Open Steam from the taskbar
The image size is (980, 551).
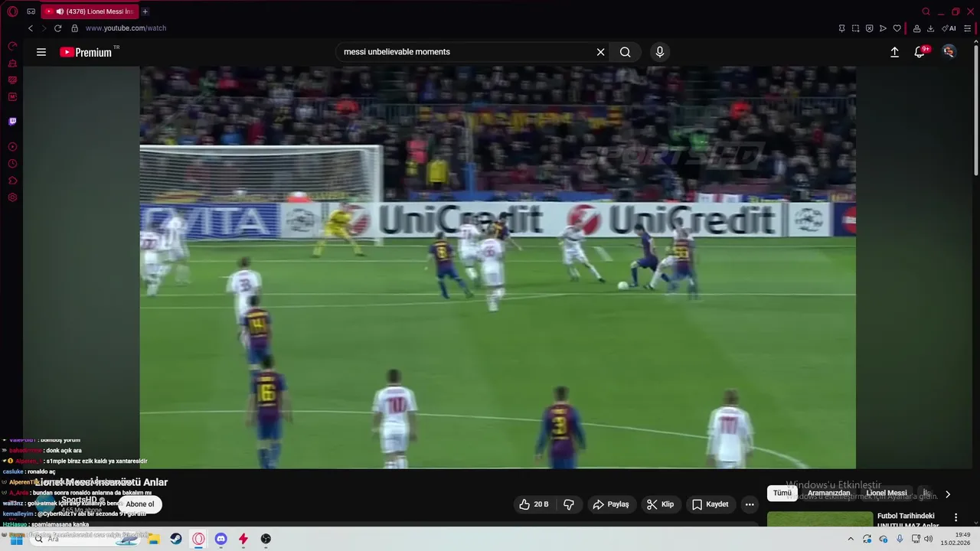coord(176,539)
